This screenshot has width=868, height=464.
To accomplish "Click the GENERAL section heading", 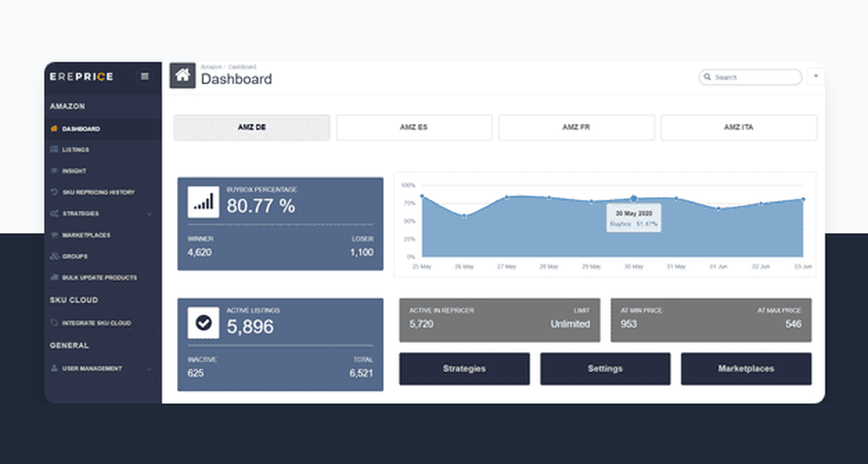I will pyautogui.click(x=69, y=345).
